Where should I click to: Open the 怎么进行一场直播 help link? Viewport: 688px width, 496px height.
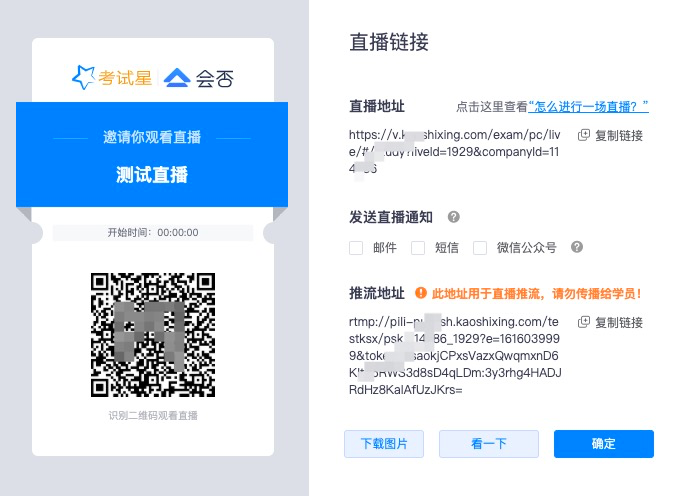pyautogui.click(x=588, y=106)
